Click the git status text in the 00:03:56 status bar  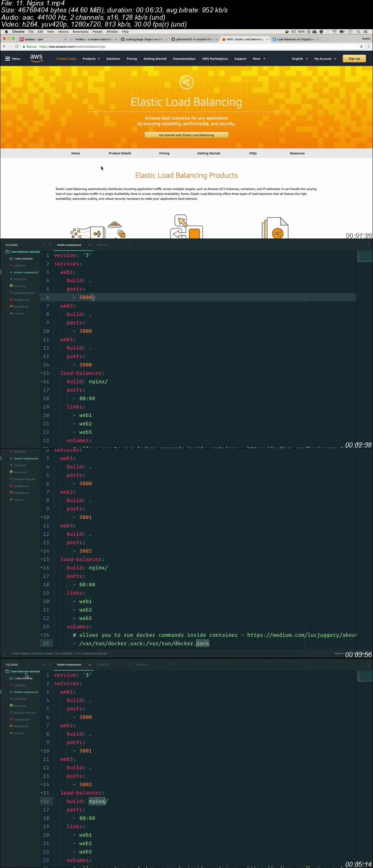pyautogui.click(x=59, y=653)
